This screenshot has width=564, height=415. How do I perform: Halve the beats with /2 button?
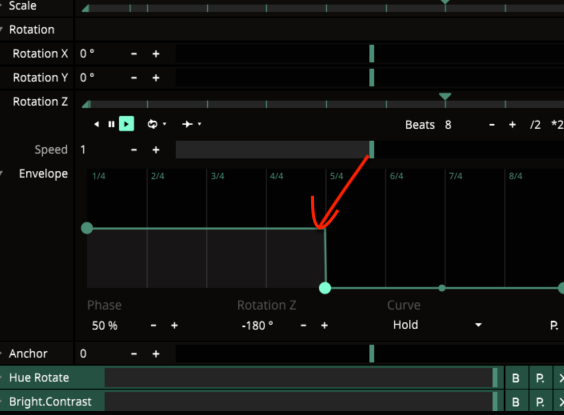pos(535,125)
